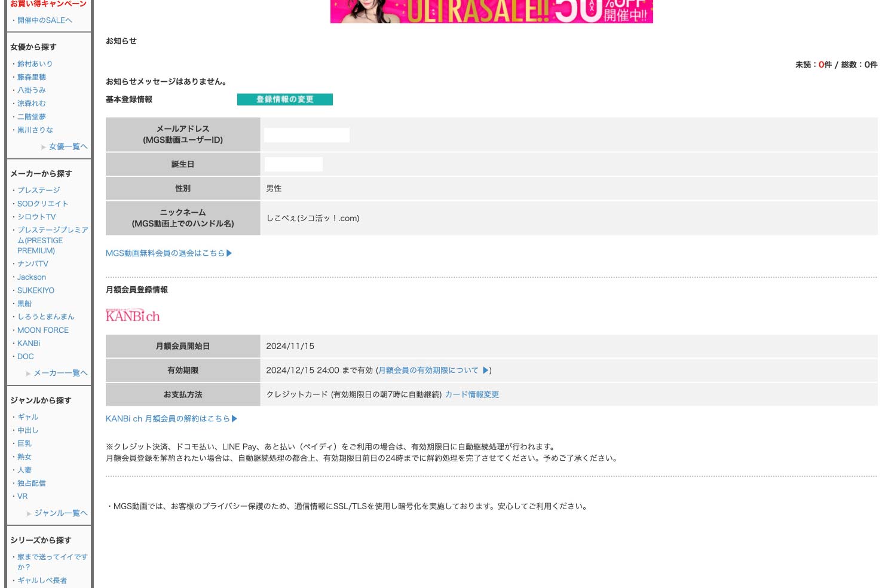The height and width of the screenshot is (588, 882).
Task: Open the 女優一覧へ list link
Action: pyautogui.click(x=68, y=146)
